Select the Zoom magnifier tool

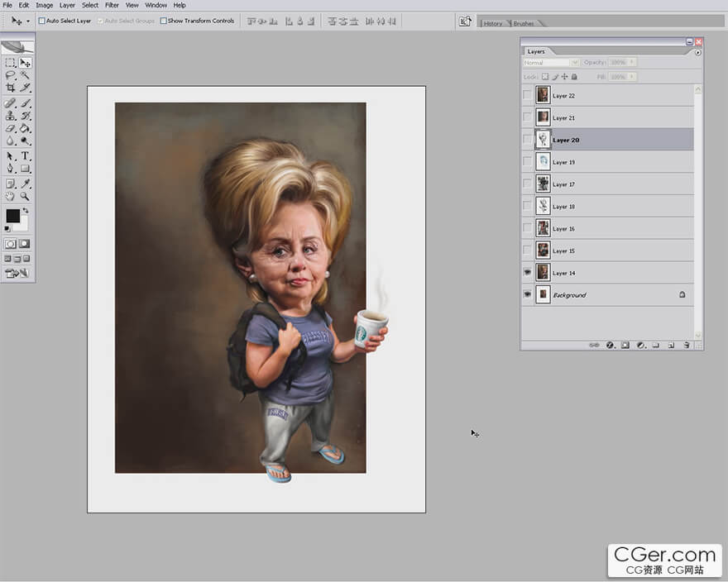click(25, 197)
